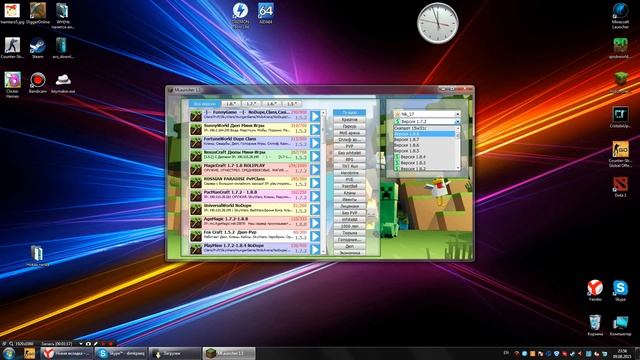Filter servers by TNT Run category
Screen dimensions: 640x360
point(349,166)
